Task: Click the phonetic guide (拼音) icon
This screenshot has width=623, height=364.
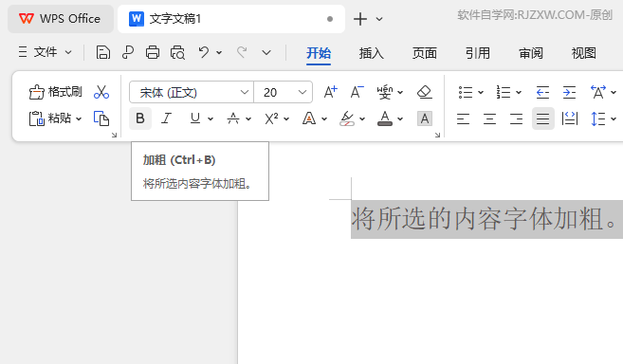Action: 385,92
